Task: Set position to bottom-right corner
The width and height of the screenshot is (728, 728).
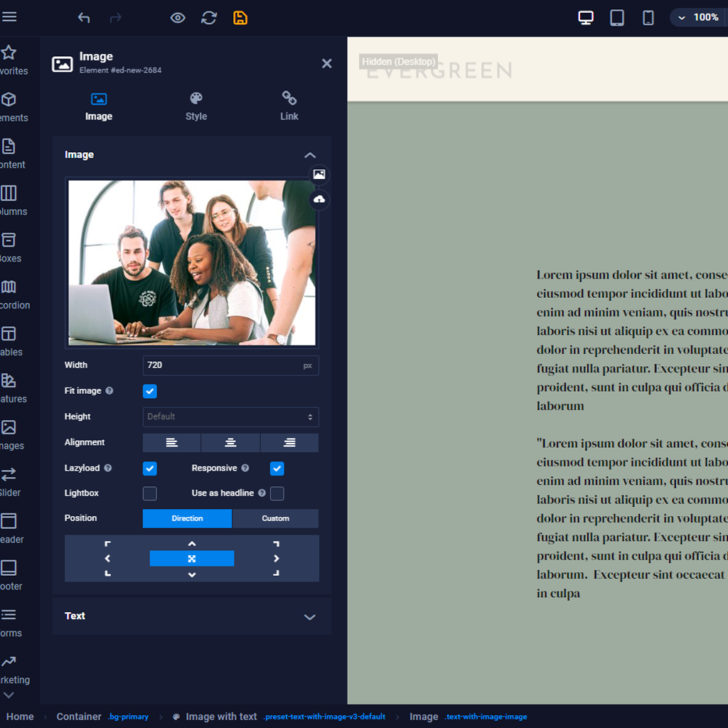Action: (x=276, y=574)
